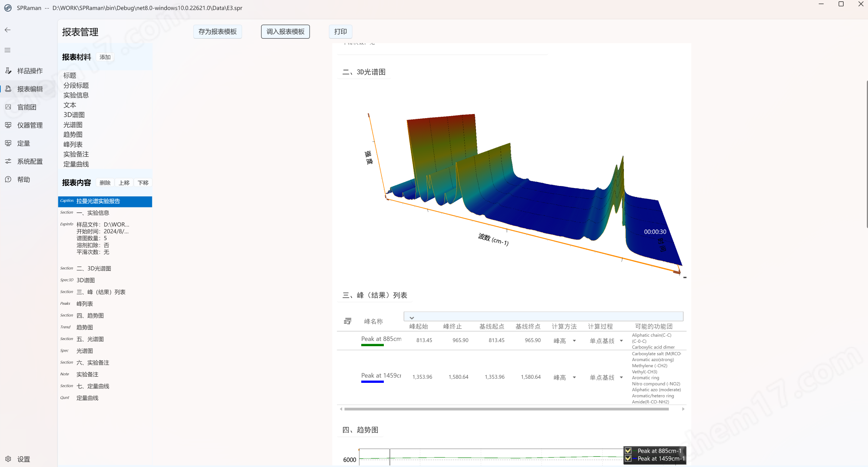Click 打印 button
This screenshot has height=467, width=868.
pos(340,32)
